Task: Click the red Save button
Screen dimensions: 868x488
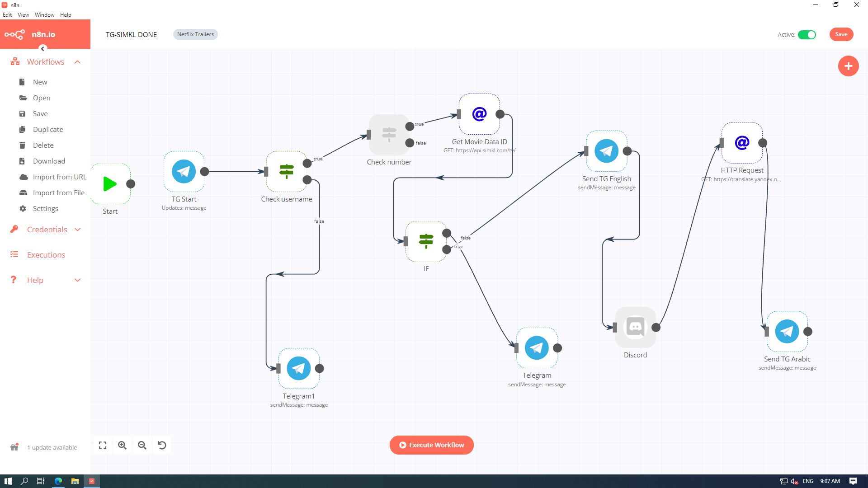Action: (x=841, y=34)
